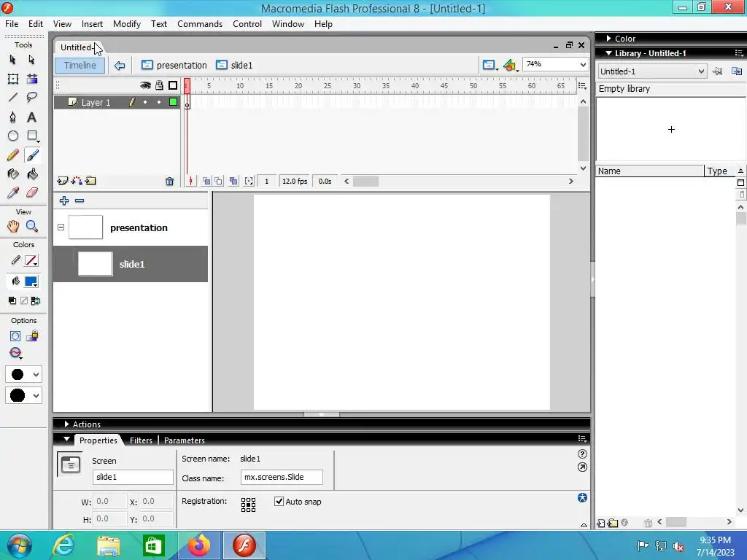Collapse the Properties panel triangle

[x=66, y=440]
